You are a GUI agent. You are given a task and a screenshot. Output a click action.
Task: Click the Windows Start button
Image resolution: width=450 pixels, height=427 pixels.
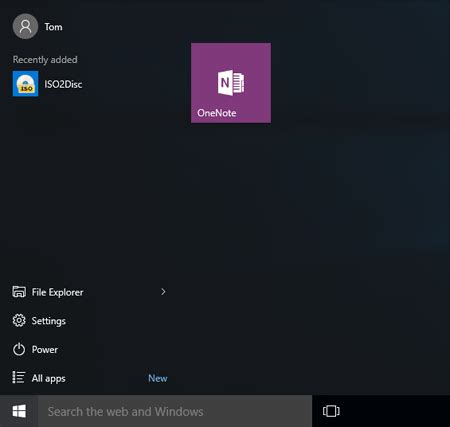coord(19,411)
